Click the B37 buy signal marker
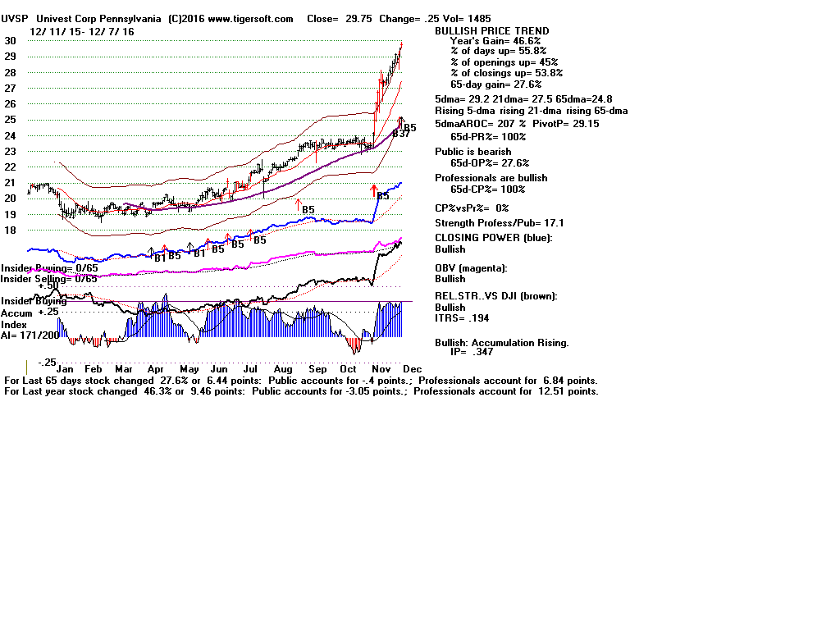This screenshot has height=630, width=840. pos(400,134)
